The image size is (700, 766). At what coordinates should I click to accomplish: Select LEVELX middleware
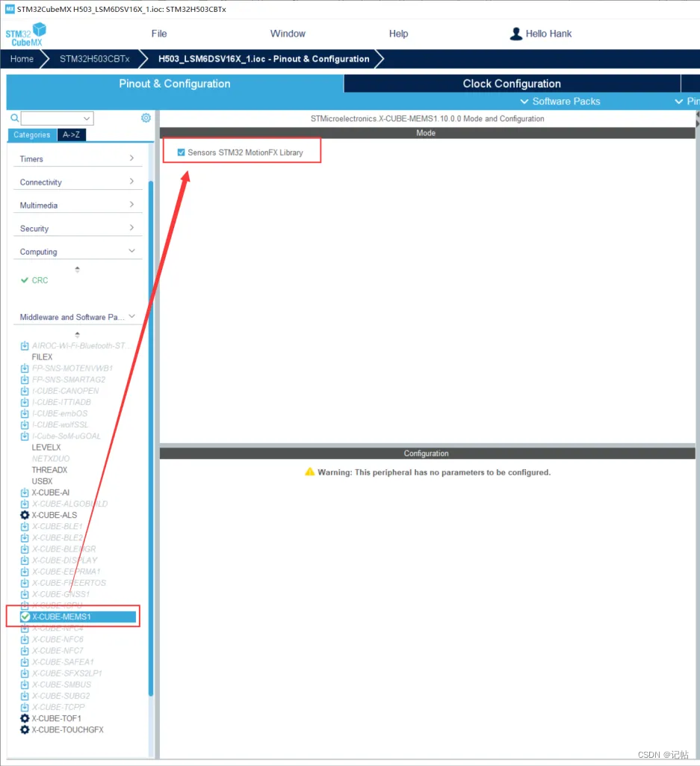(x=46, y=448)
